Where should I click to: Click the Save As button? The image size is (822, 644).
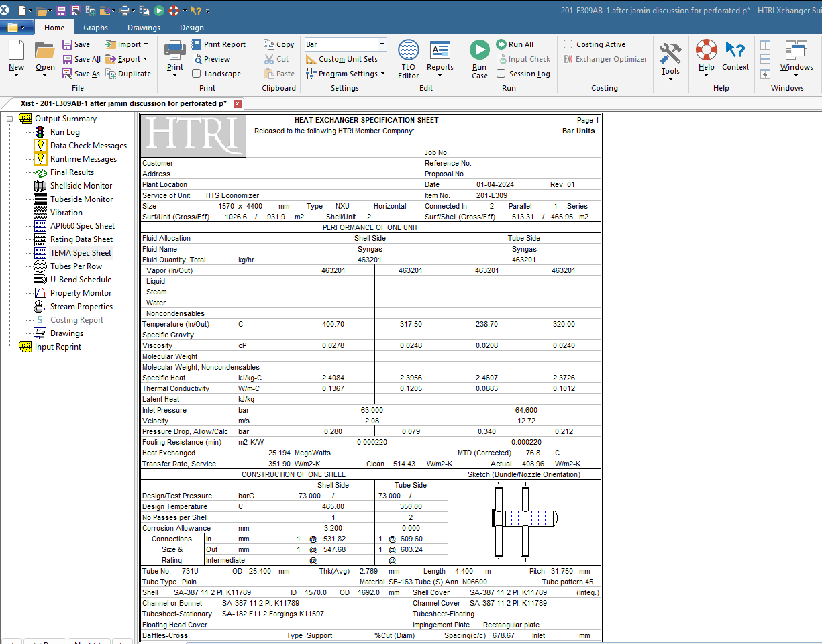(81, 74)
